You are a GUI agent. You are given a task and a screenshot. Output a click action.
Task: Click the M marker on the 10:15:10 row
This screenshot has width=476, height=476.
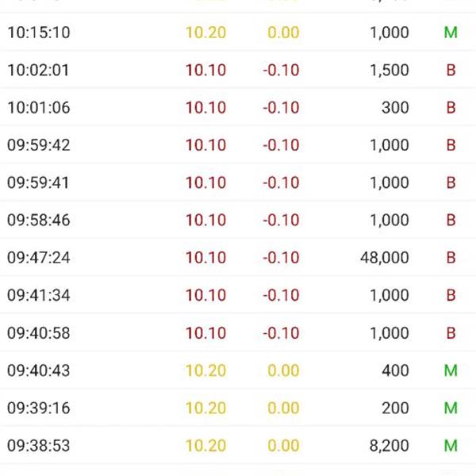(x=451, y=33)
